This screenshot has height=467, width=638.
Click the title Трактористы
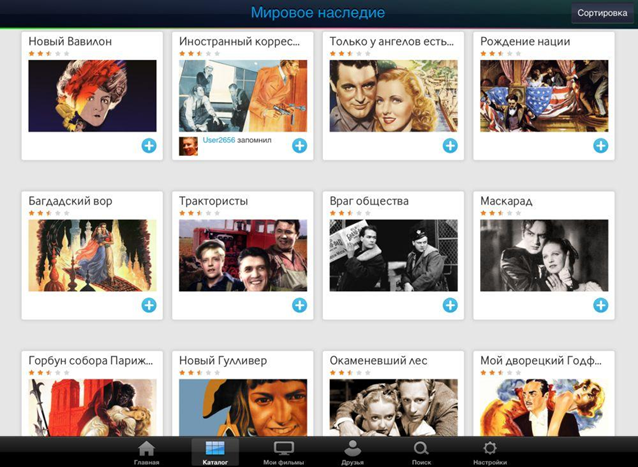(213, 201)
